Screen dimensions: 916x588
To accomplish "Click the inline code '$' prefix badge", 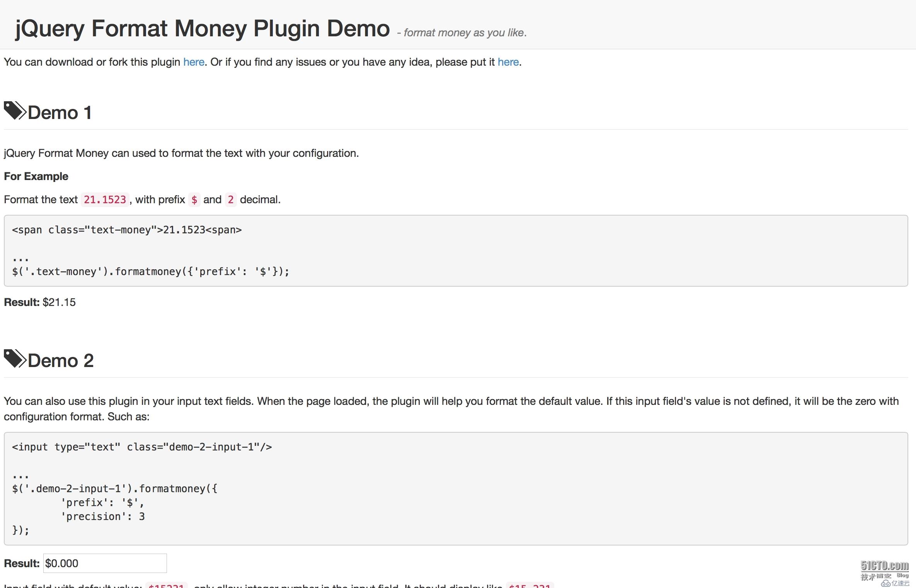I will pyautogui.click(x=194, y=200).
